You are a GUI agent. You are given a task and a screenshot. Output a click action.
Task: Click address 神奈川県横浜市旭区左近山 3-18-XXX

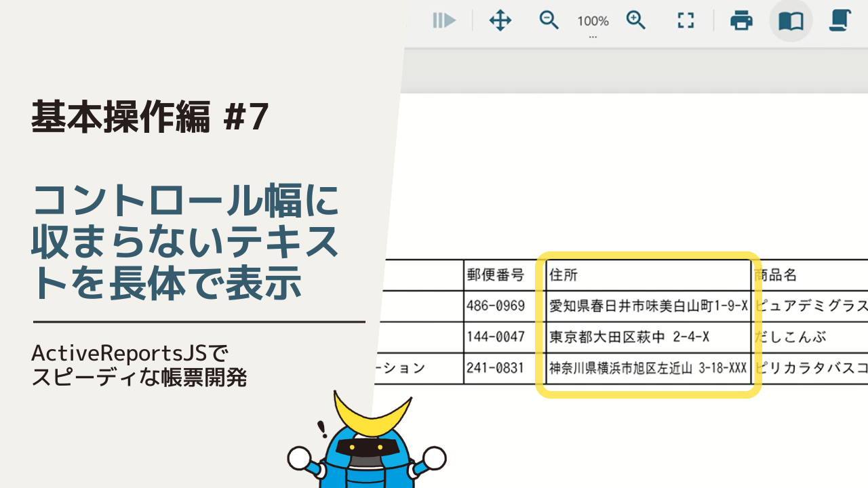coord(648,368)
